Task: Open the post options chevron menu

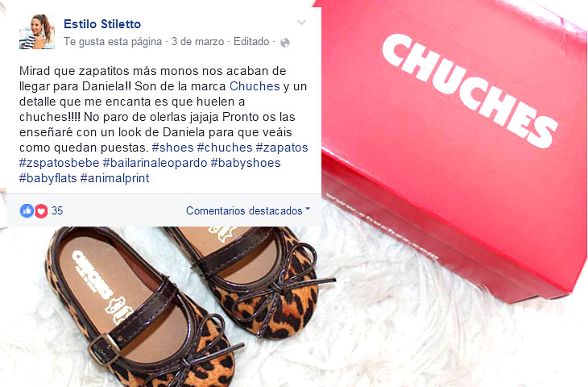Action: coord(301,23)
